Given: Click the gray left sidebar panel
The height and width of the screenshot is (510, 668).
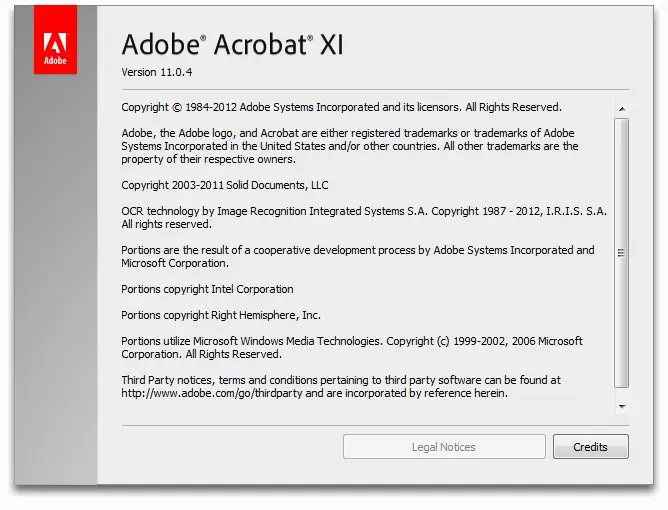Looking at the screenshot, I should (56, 277).
